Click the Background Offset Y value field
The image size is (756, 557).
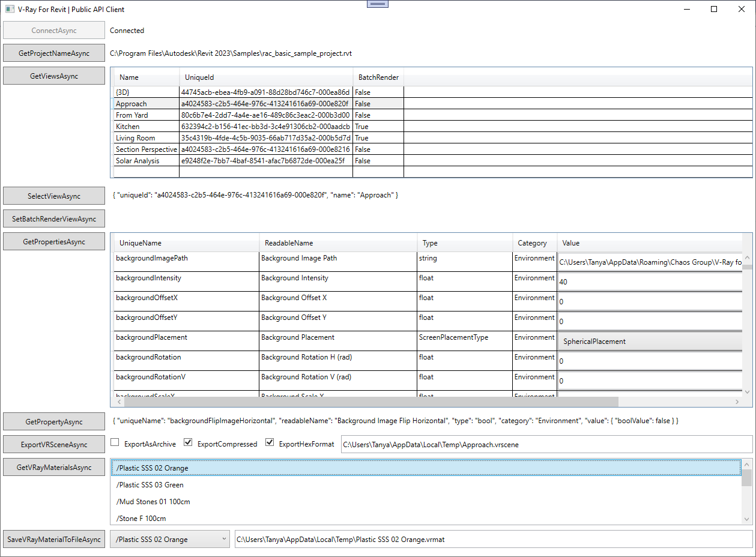point(650,322)
